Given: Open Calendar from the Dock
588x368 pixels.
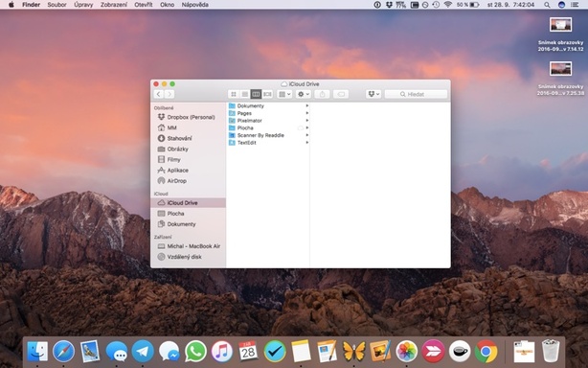Looking at the screenshot, I should tap(248, 352).
